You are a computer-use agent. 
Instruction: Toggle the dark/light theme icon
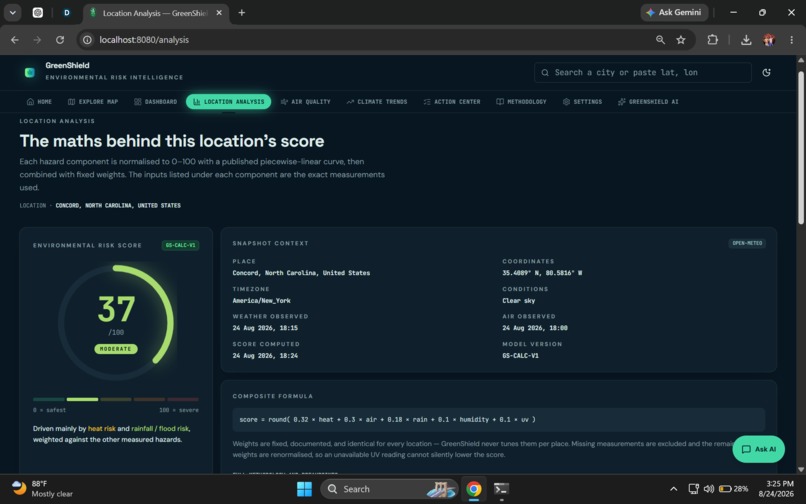766,73
